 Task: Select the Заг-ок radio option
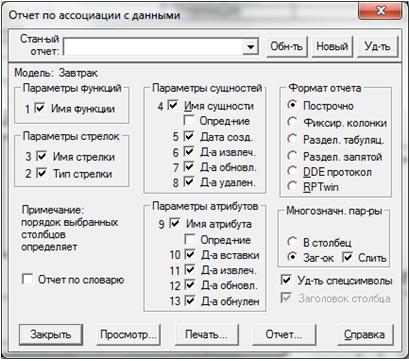coord(292,257)
